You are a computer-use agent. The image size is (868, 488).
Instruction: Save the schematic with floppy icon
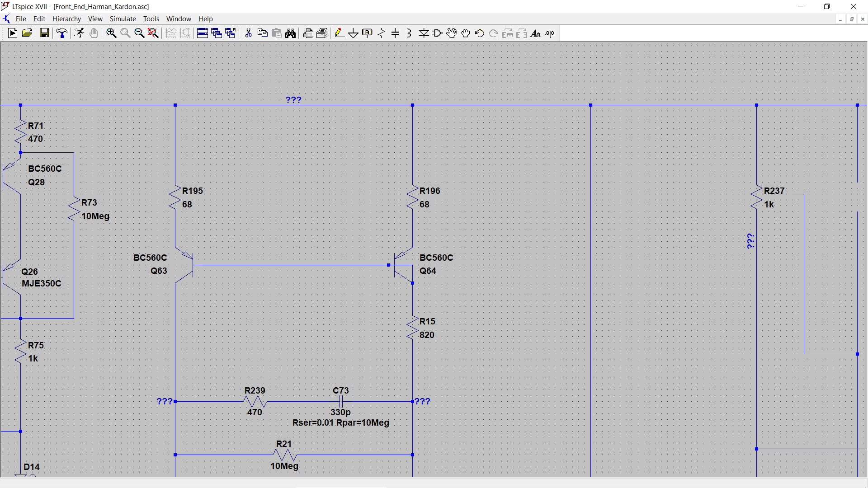44,33
